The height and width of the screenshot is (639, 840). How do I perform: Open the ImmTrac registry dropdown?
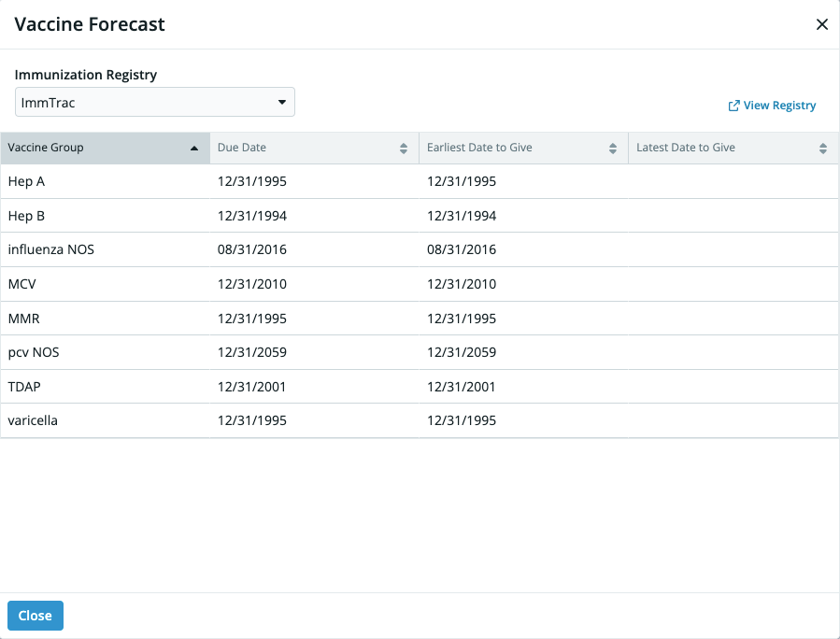(154, 103)
